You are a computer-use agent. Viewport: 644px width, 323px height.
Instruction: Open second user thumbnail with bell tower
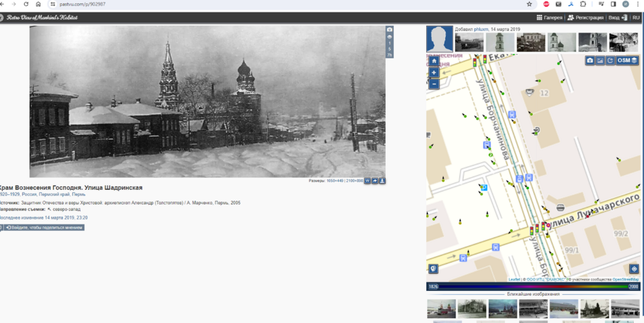click(x=500, y=42)
